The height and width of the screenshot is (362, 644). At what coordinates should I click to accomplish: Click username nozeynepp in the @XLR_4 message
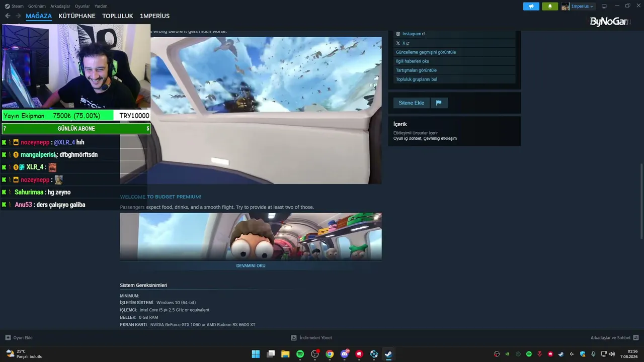click(x=35, y=142)
